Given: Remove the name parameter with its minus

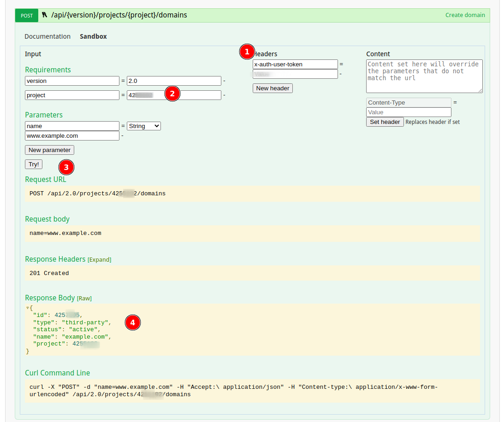Looking at the screenshot, I should pyautogui.click(x=123, y=135).
